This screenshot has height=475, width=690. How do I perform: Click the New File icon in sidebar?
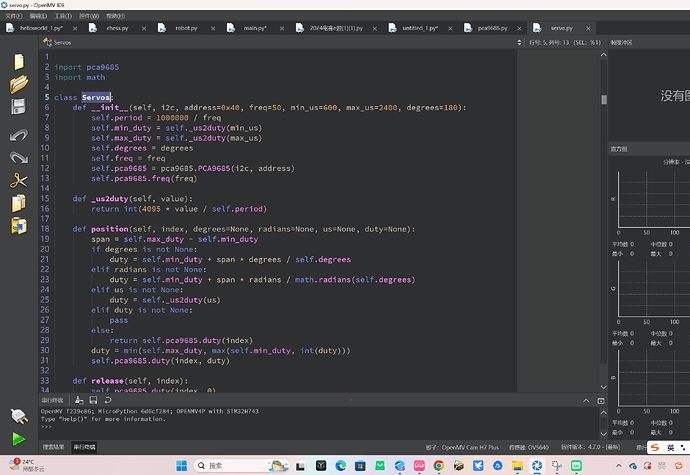coord(18,62)
